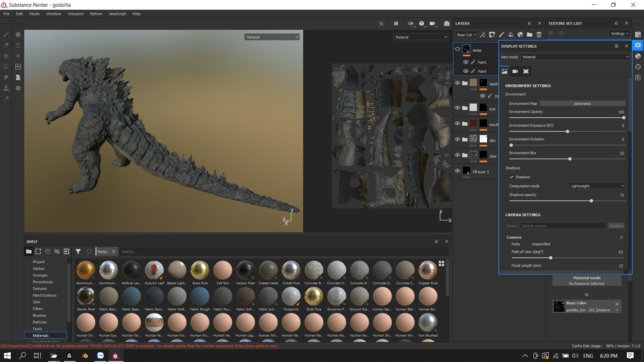
Task: Click the shelf Search field
Action: click(x=283, y=252)
